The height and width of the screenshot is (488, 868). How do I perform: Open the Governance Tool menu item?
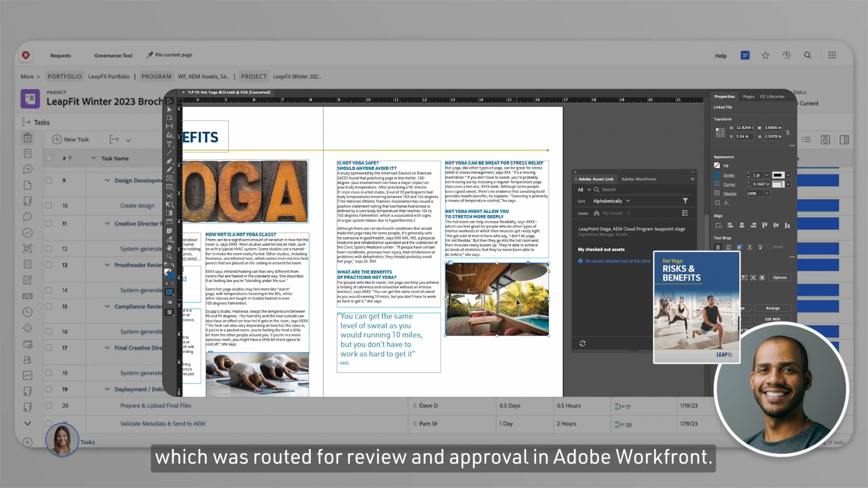[x=113, y=56]
